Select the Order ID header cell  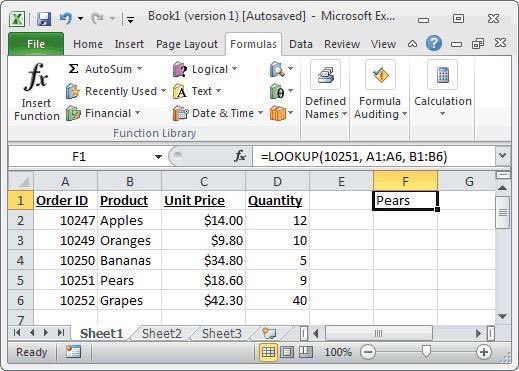(65, 200)
